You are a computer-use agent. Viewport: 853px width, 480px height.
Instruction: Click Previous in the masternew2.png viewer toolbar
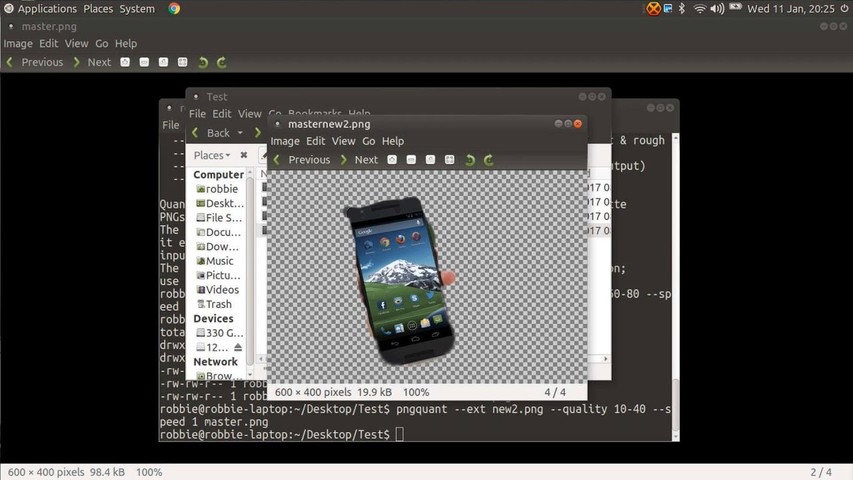point(302,160)
